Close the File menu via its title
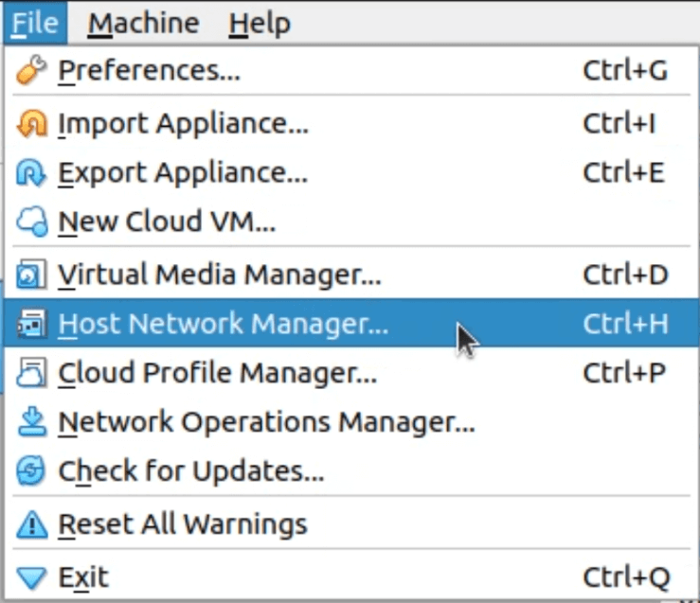 click(x=35, y=23)
